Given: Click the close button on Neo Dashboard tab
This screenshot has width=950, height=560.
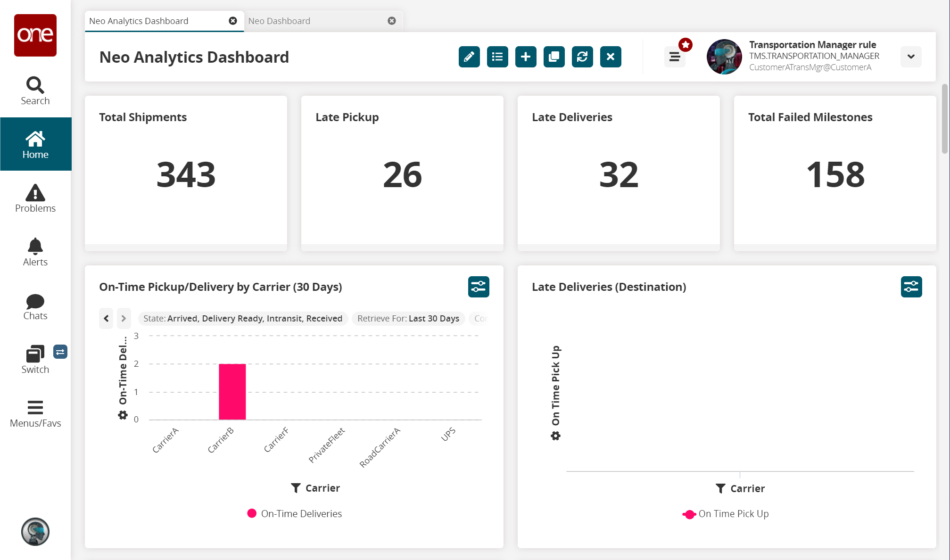Looking at the screenshot, I should [392, 21].
